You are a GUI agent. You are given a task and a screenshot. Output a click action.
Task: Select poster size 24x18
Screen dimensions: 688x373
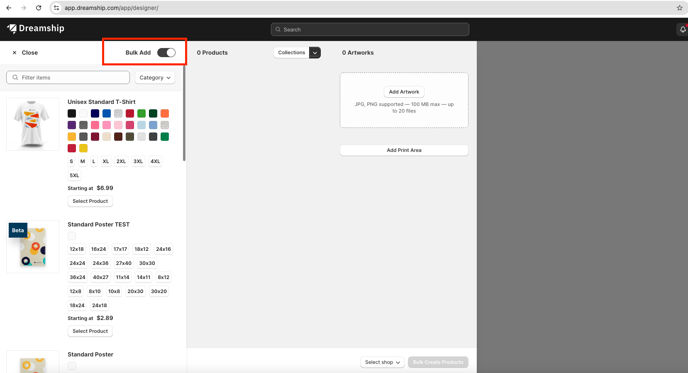[x=99, y=305]
